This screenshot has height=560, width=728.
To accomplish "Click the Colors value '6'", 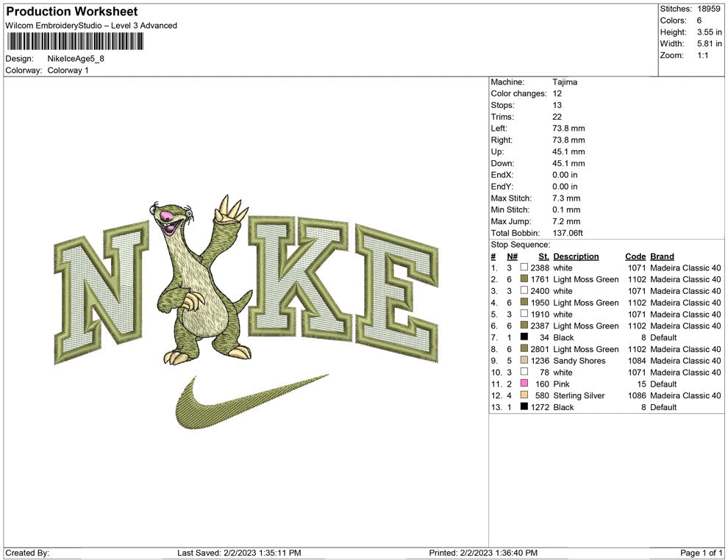I will (x=699, y=21).
